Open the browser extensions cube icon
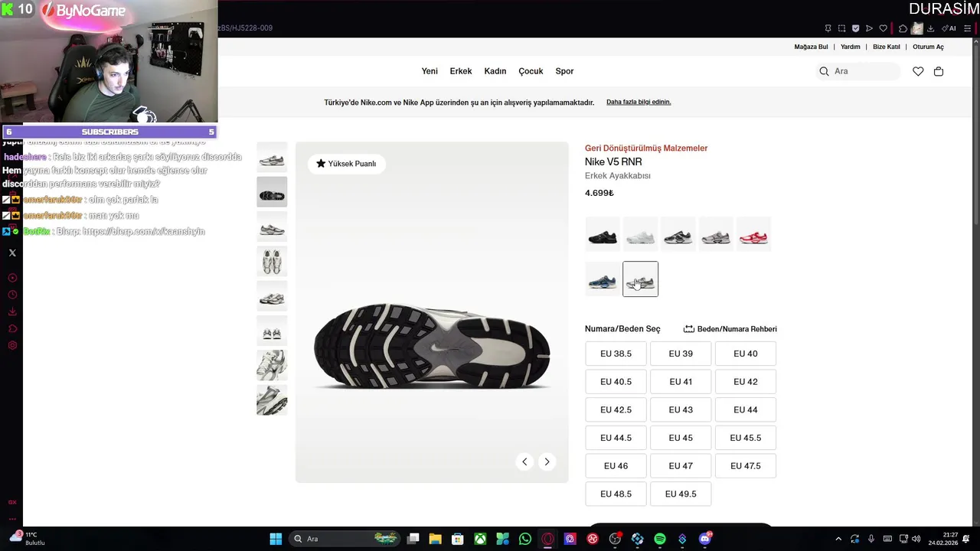Image resolution: width=980 pixels, height=551 pixels. point(903,28)
